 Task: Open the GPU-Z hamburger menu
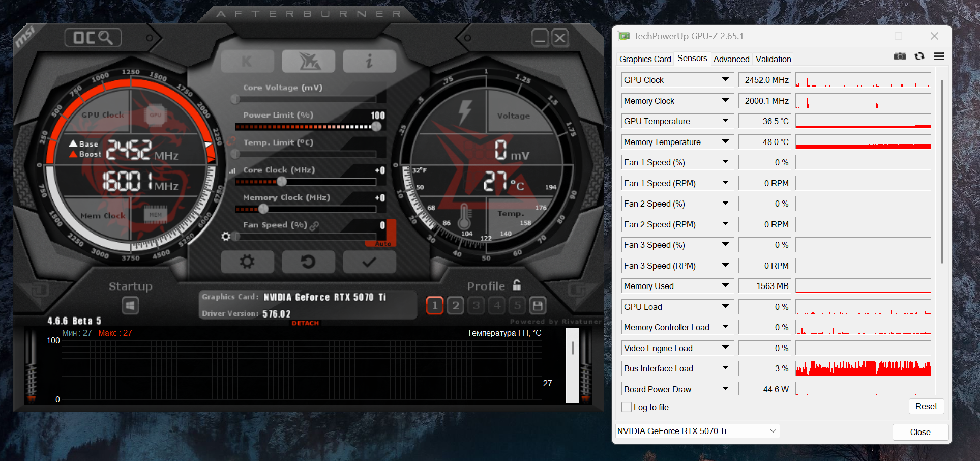pos(939,56)
